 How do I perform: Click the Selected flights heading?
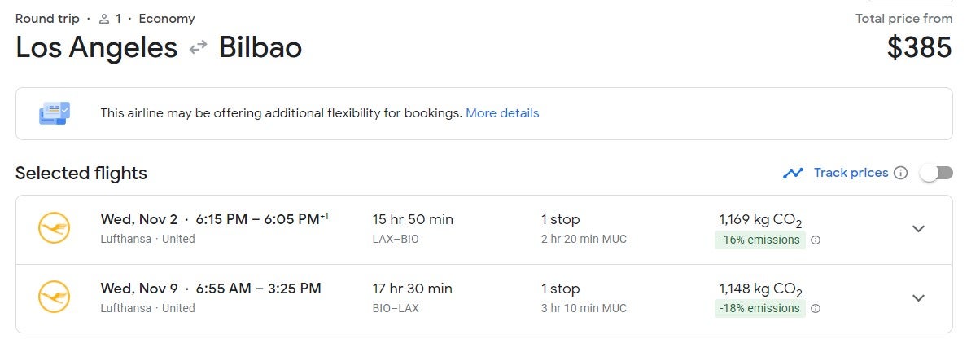81,173
